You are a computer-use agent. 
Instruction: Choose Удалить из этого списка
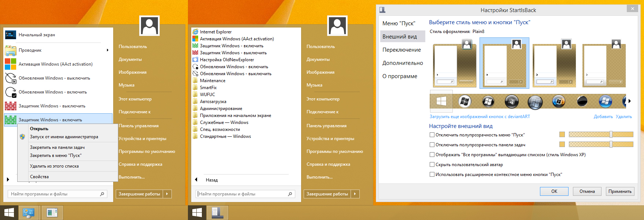(54, 166)
